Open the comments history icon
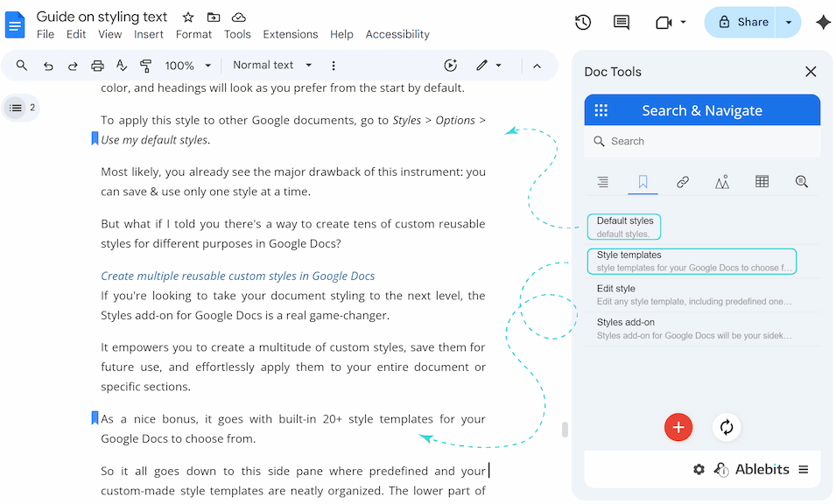 (622, 23)
